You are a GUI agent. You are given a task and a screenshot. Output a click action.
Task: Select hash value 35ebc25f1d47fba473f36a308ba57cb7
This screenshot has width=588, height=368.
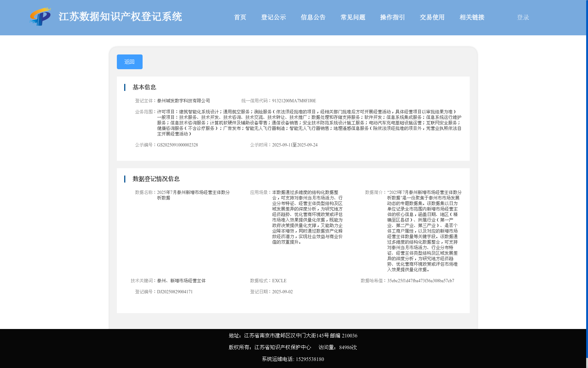(421, 281)
